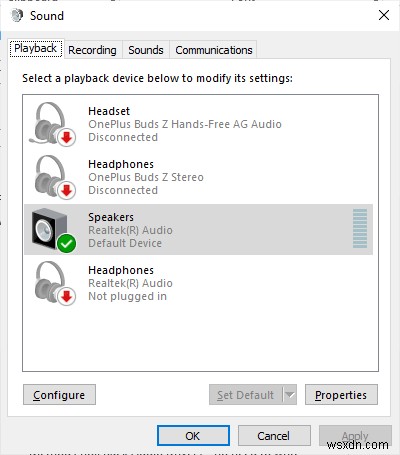
Task: Confirm with the OK button
Action: [193, 436]
